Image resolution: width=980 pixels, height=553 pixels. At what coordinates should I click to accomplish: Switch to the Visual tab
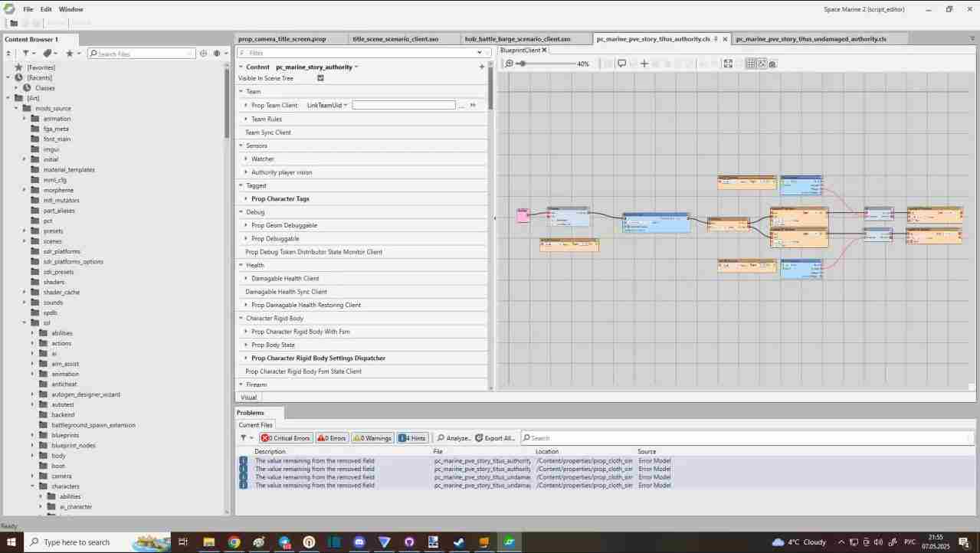pos(248,397)
